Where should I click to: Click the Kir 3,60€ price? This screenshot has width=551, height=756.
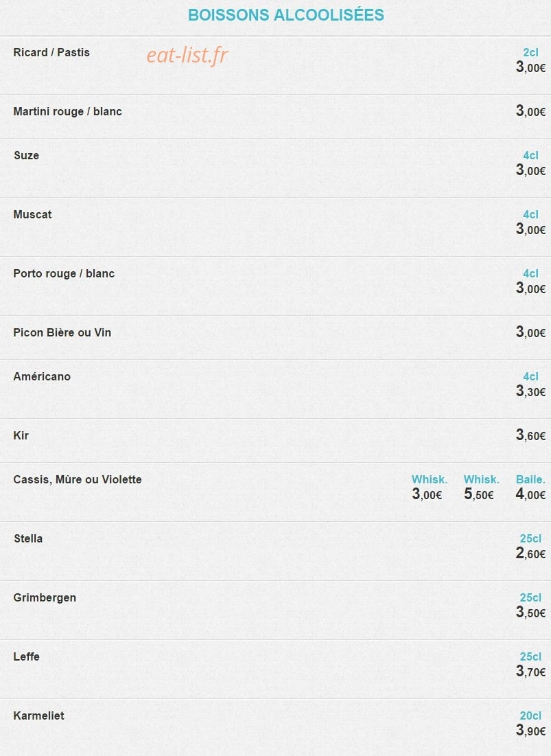pyautogui.click(x=531, y=435)
